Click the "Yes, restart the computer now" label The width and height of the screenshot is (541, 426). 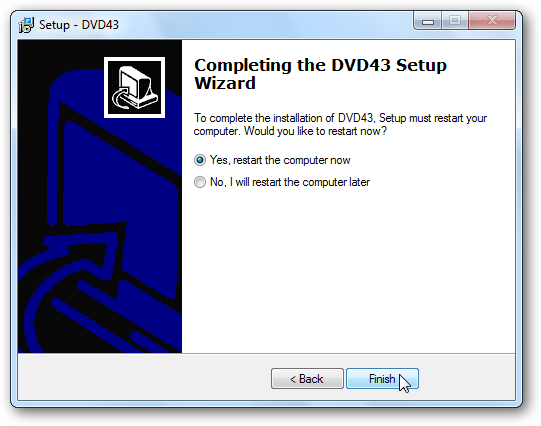[x=280, y=160]
